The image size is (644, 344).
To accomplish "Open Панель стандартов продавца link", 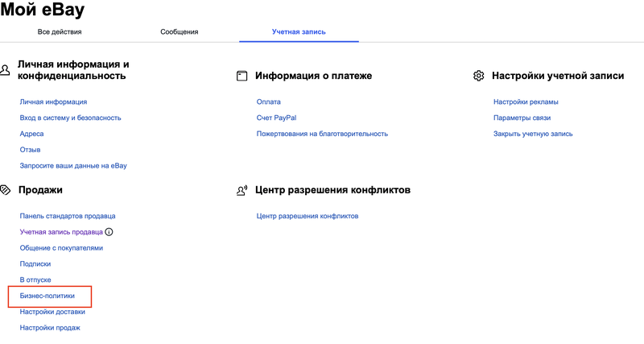I will (68, 216).
